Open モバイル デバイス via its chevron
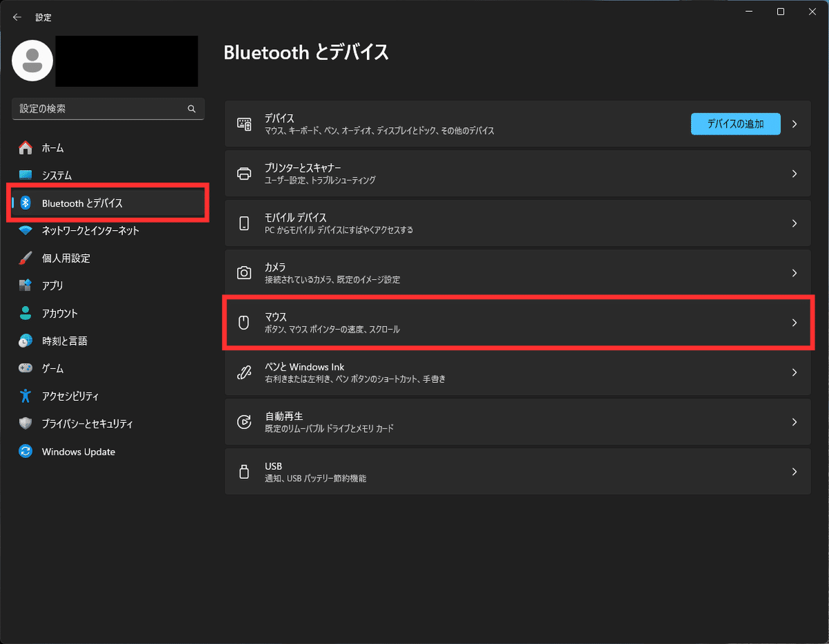The width and height of the screenshot is (829, 644). 794,223
